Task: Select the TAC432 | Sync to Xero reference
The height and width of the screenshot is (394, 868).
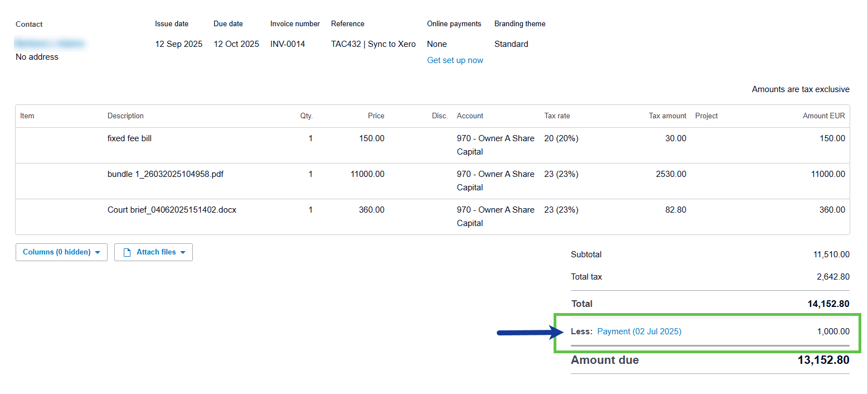Action: (x=373, y=44)
